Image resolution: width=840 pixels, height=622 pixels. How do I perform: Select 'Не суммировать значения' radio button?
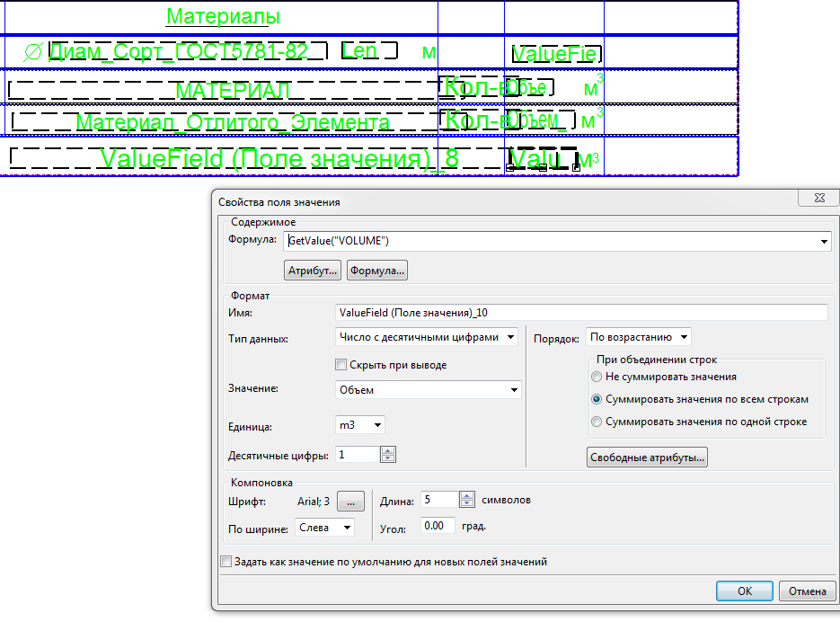597,377
